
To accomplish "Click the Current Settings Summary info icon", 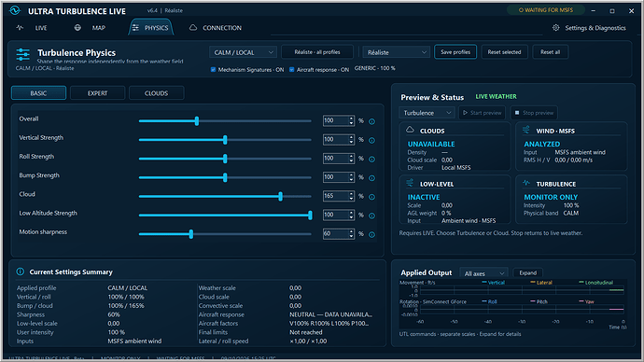I will (21, 271).
